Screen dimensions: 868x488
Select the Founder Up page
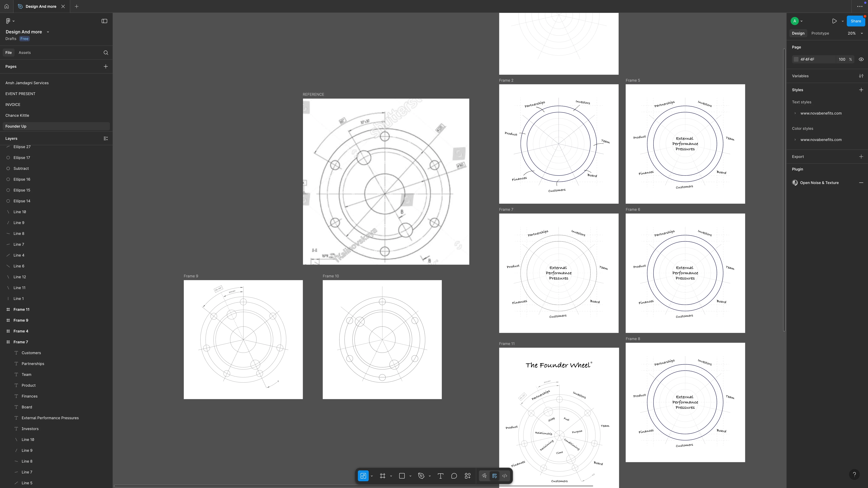pyautogui.click(x=56, y=126)
